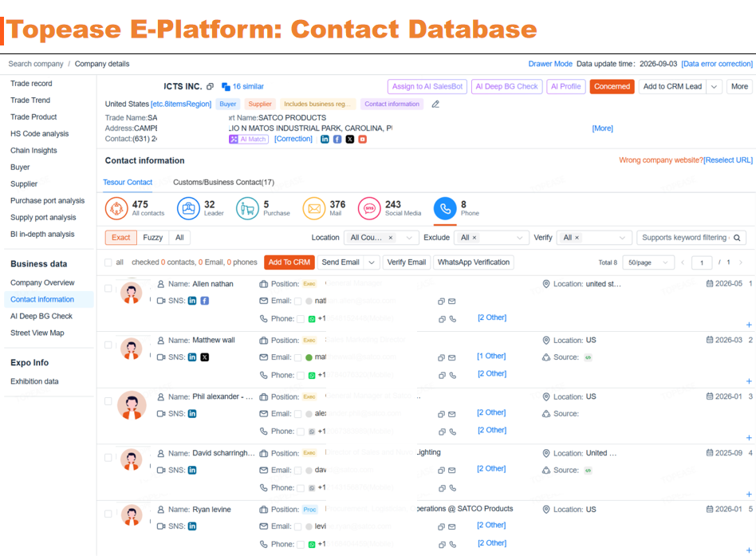Click the AI Deep BG Check button
The width and height of the screenshot is (756, 556).
point(506,87)
